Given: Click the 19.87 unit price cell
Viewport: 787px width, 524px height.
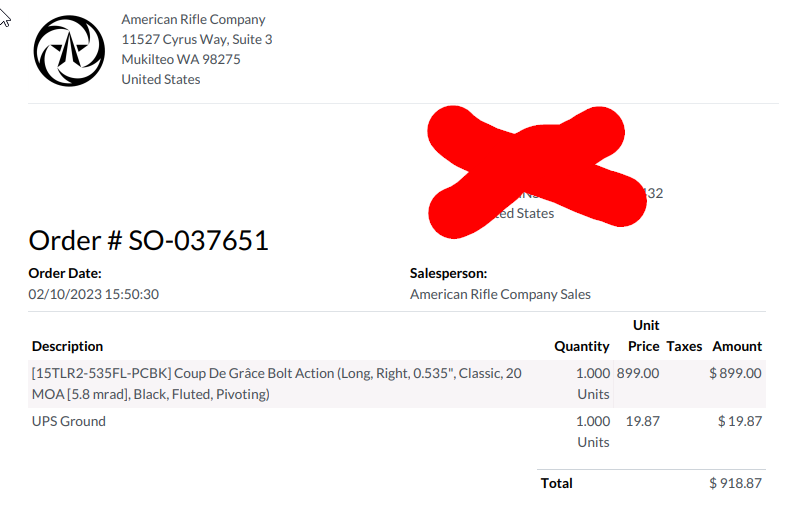Looking at the screenshot, I should [642, 421].
